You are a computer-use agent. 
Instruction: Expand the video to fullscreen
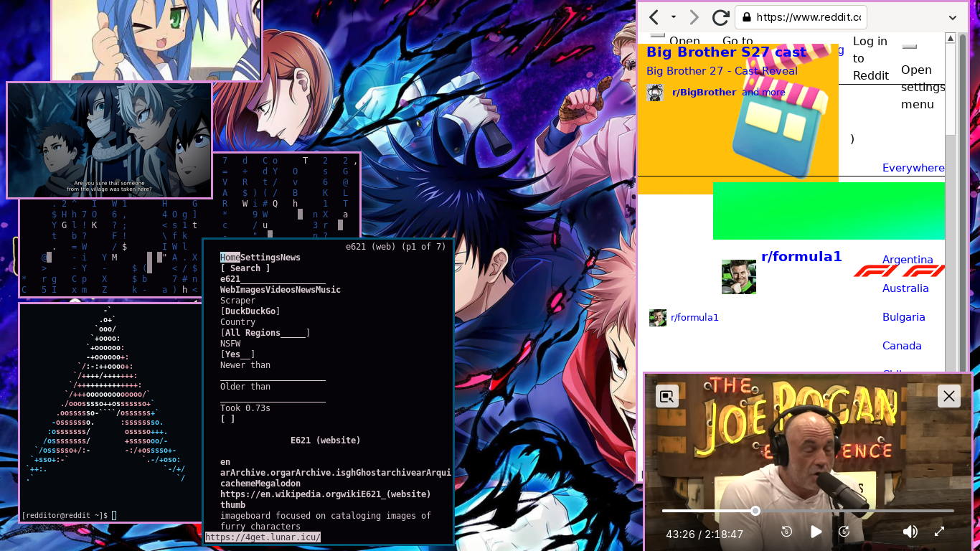click(x=939, y=532)
